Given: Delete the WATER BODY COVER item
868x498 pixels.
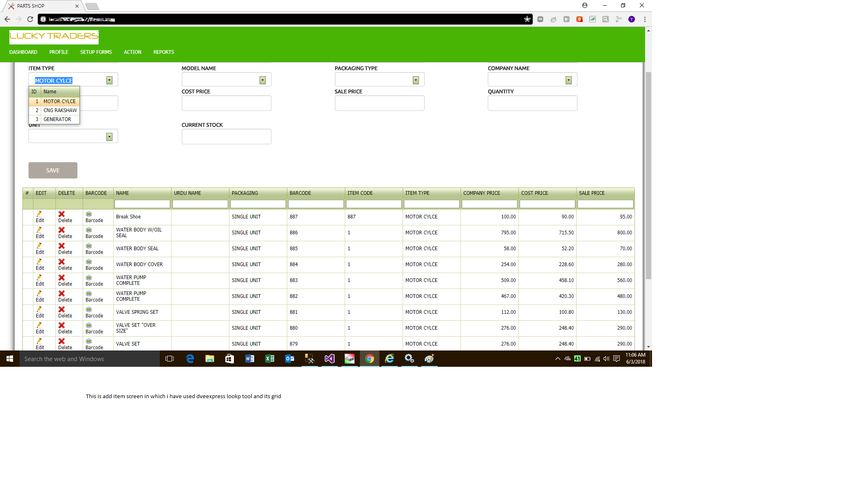Looking at the screenshot, I should tap(65, 264).
